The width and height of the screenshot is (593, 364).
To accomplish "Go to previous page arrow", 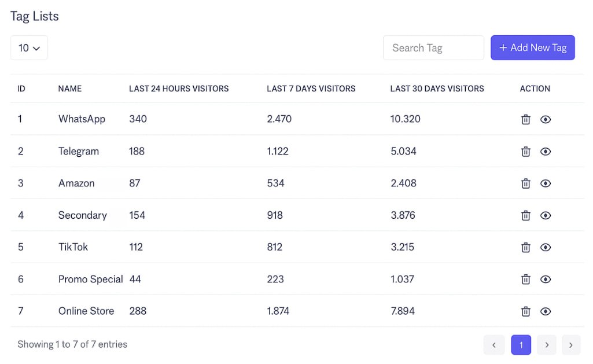I will click(x=493, y=345).
